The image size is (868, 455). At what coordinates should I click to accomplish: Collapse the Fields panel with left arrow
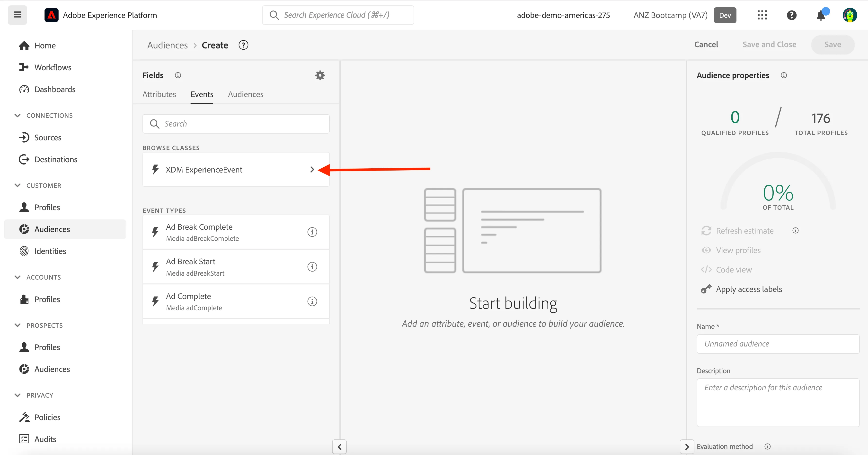pos(339,447)
